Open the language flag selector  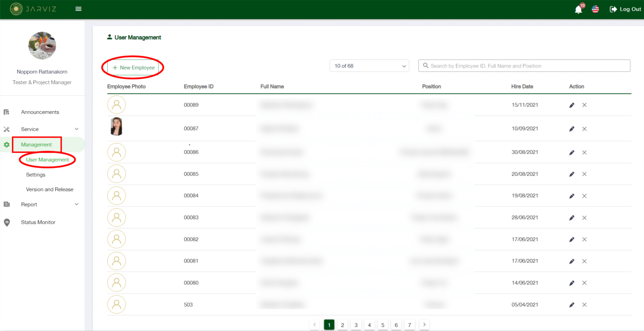pos(595,9)
